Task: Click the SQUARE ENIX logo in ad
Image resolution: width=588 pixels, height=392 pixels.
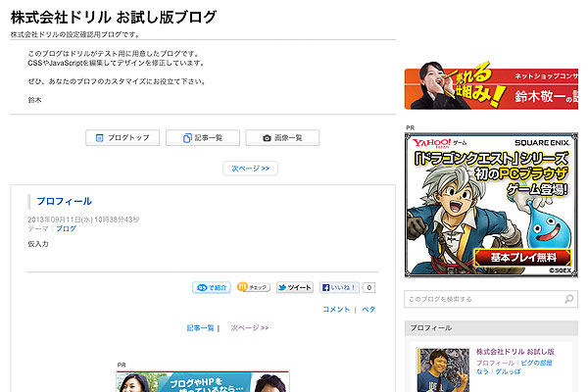Action: point(542,143)
